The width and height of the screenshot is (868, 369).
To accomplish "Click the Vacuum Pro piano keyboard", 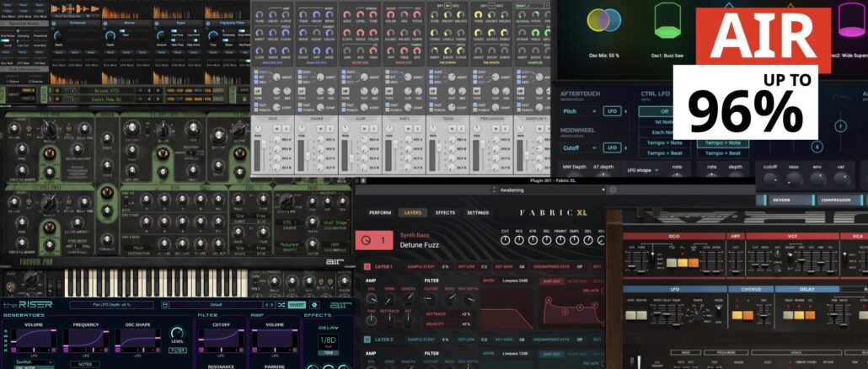I will [156, 283].
